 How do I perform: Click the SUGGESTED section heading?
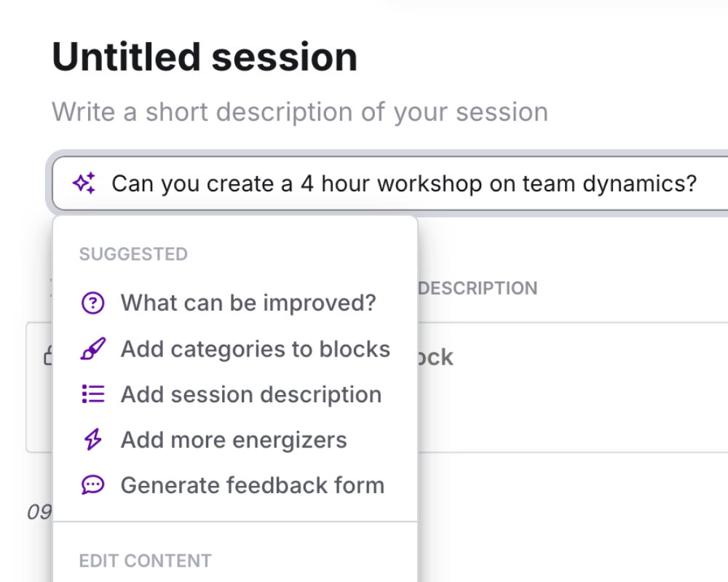click(133, 254)
